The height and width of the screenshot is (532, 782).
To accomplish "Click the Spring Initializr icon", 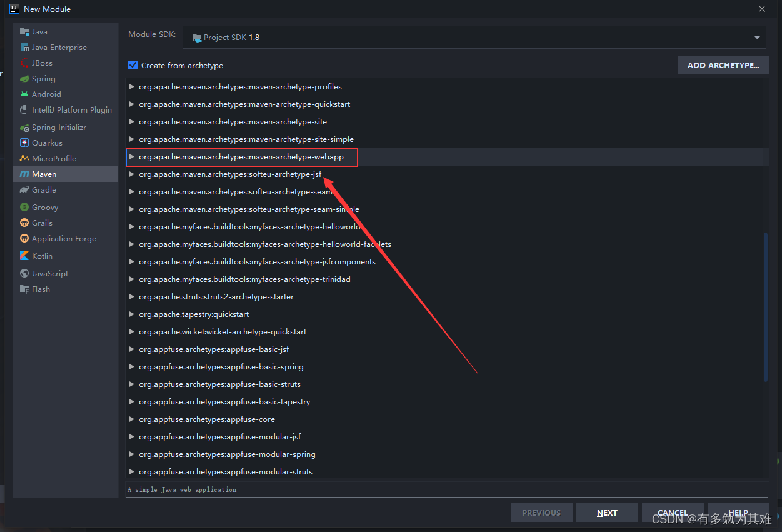I will point(24,128).
